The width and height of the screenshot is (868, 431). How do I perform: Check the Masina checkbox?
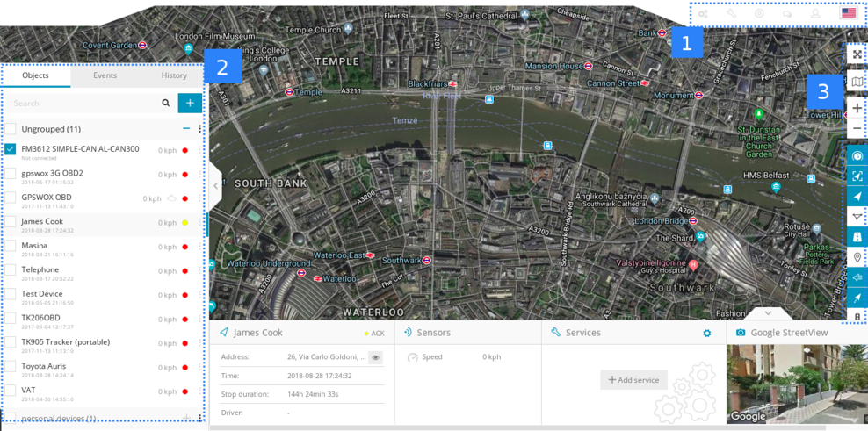click(x=10, y=247)
